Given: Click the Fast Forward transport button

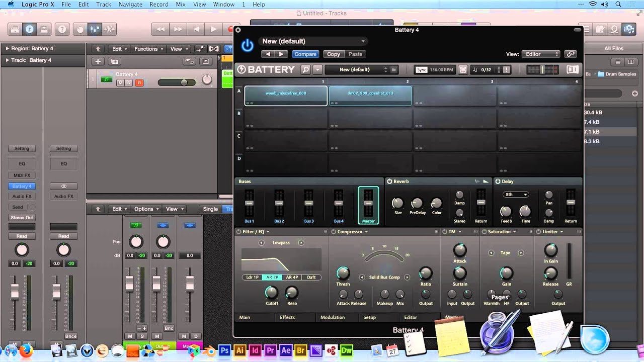Looking at the screenshot, I should [x=178, y=29].
